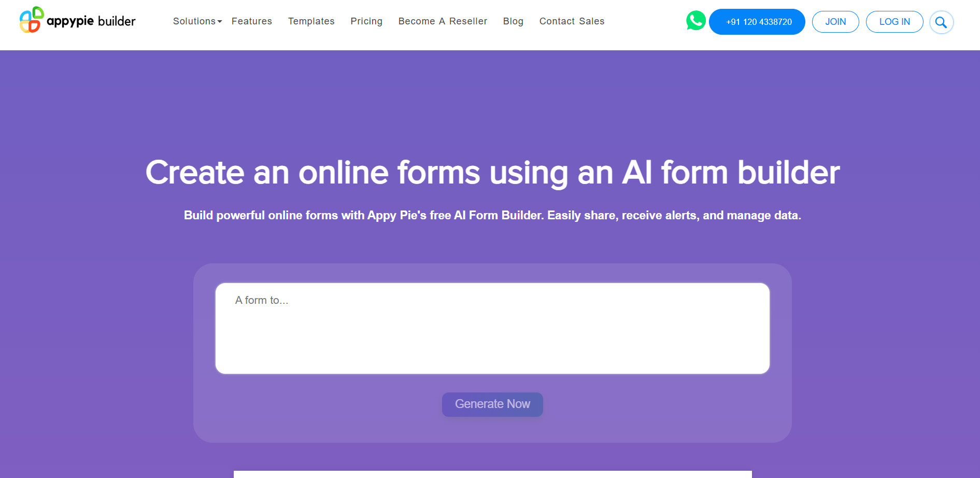
Task: Click Contact Sales in the header
Action: 572,21
